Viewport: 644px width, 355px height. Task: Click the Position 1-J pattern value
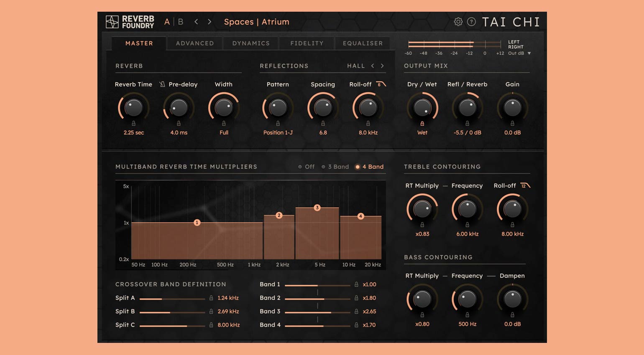tap(278, 132)
